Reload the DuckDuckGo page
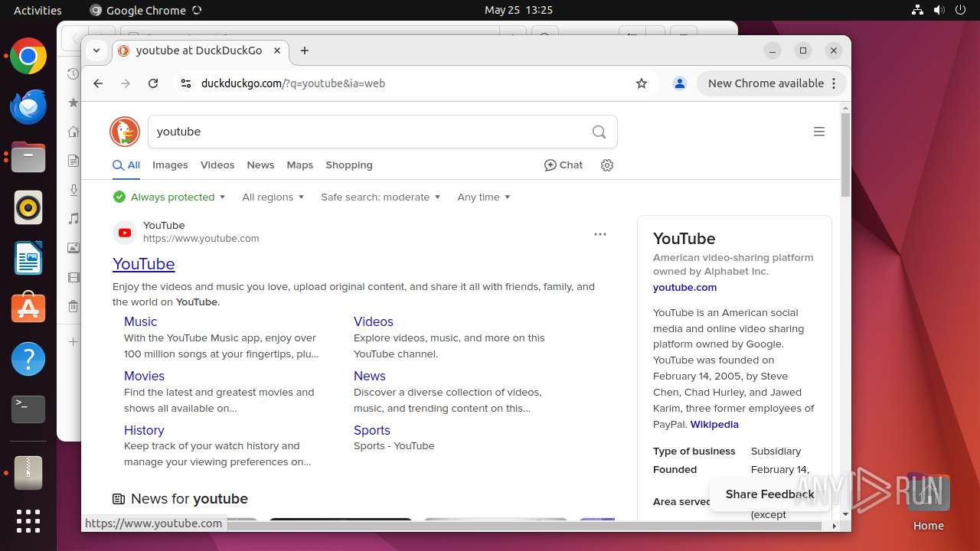980x551 pixels. coord(153,83)
